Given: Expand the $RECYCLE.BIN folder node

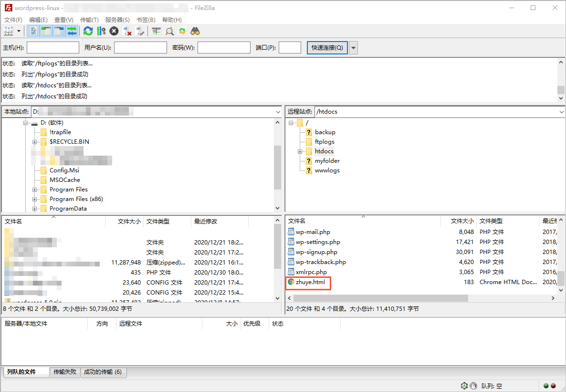Looking at the screenshot, I should [35, 142].
